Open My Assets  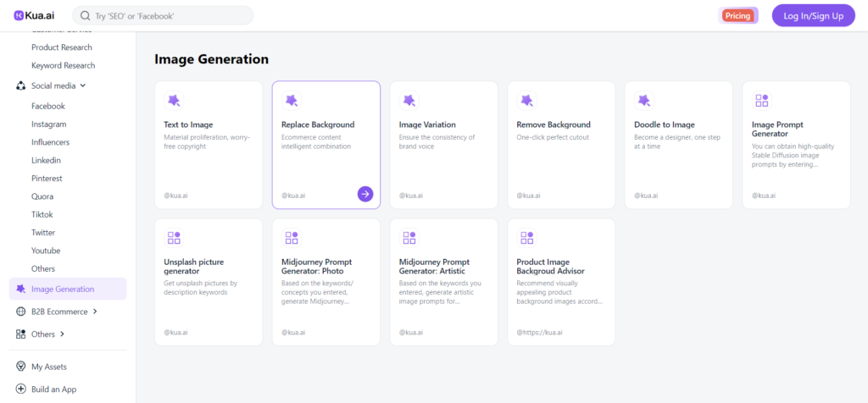(49, 367)
